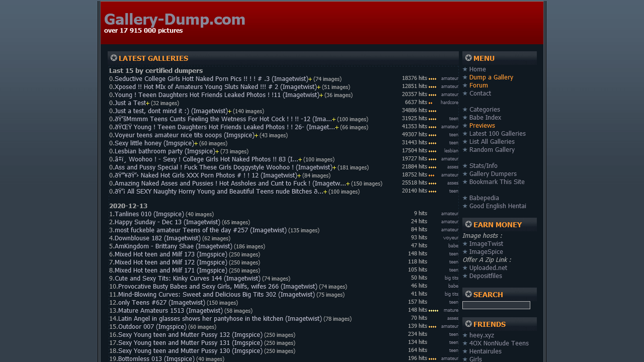The width and height of the screenshot is (644, 362).
Task: Select List All Galleries
Action: coord(492,142)
